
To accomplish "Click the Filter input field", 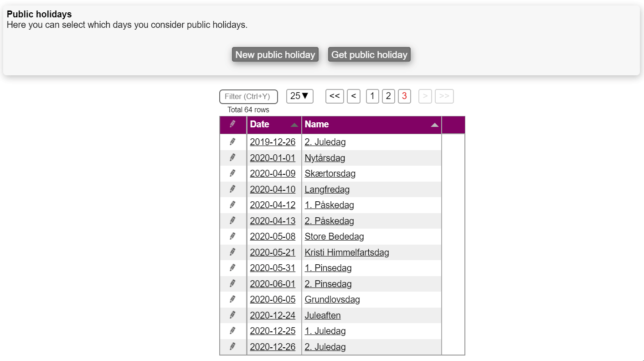I will pyautogui.click(x=248, y=97).
